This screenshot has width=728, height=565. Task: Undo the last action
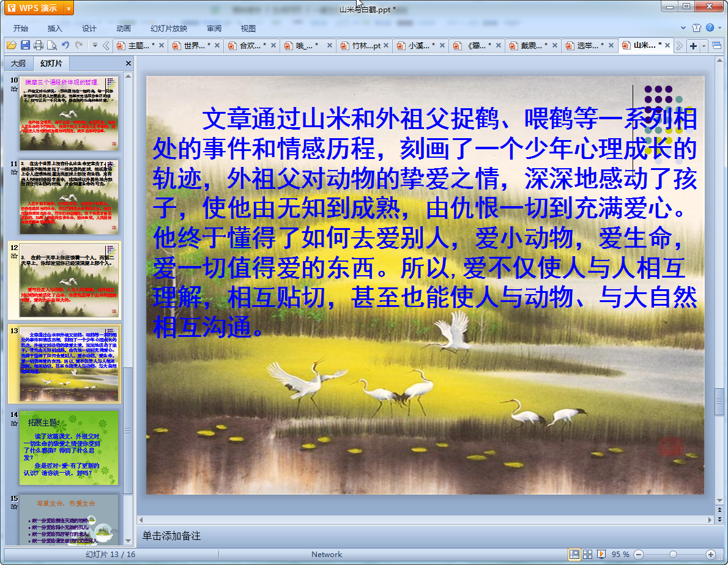pos(65,45)
